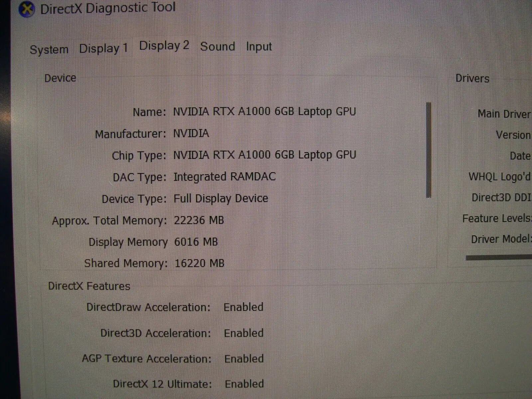532x399 pixels.
Task: Open the Display 1 tab
Action: [103, 49]
